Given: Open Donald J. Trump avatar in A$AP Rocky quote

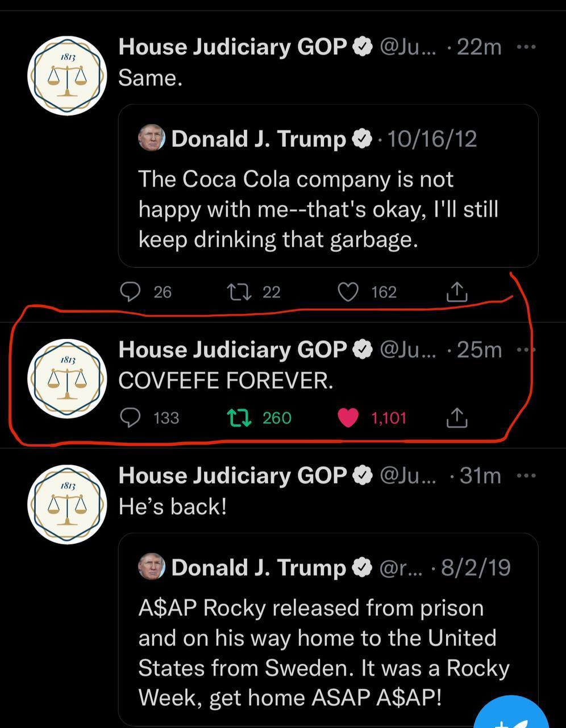Looking at the screenshot, I should (x=151, y=567).
